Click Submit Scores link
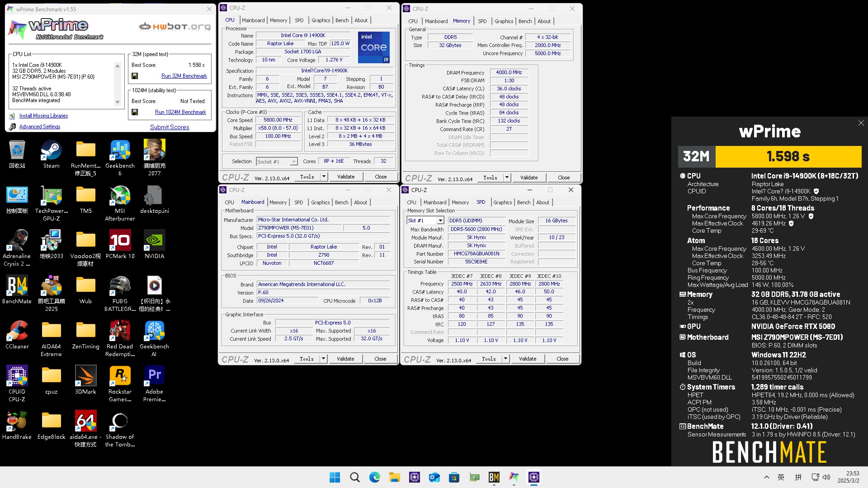This screenshot has width=868, height=488. pos(170,127)
